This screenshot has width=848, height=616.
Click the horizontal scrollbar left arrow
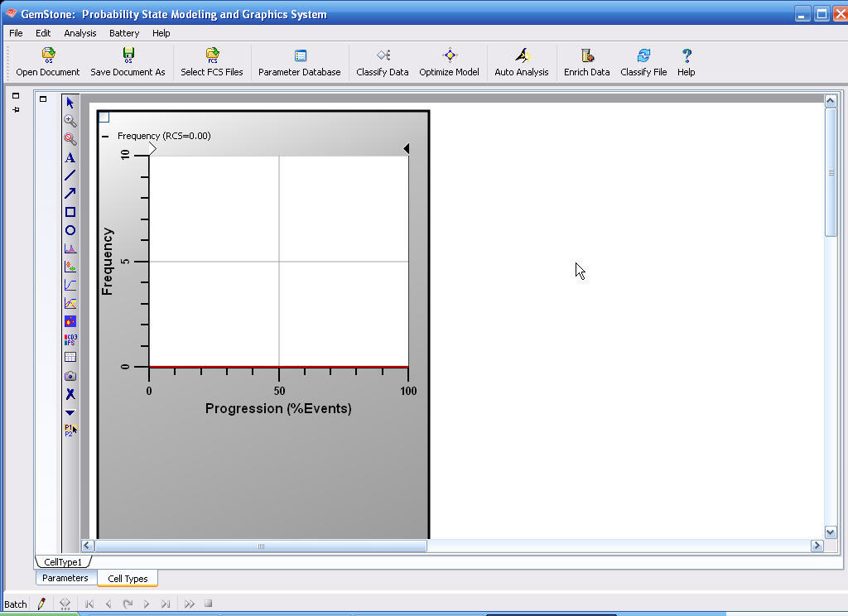click(87, 545)
